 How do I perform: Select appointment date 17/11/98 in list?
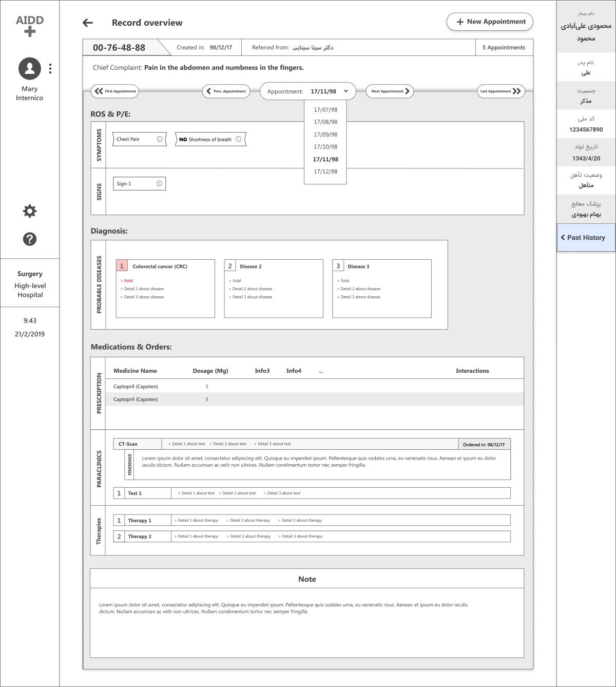point(325,159)
